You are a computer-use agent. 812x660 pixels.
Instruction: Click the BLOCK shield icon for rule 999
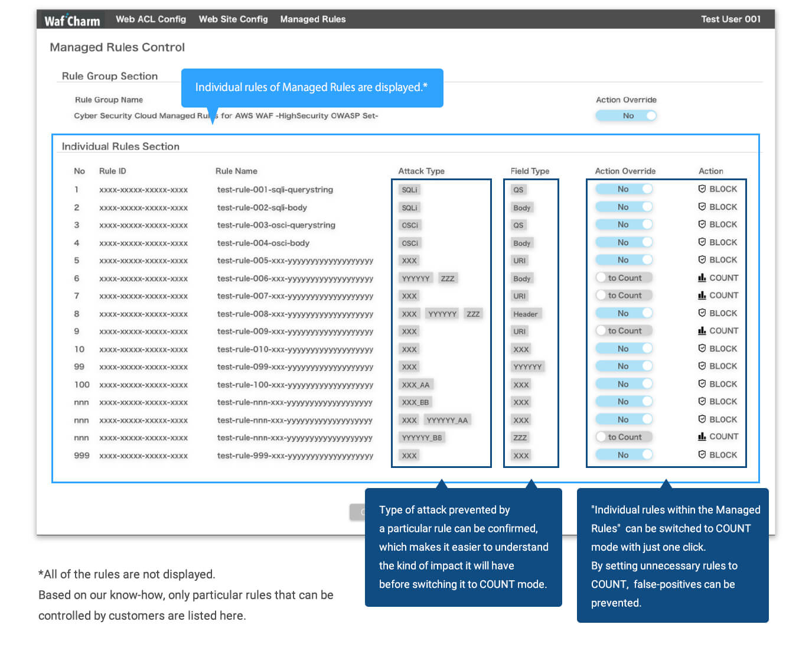coord(702,455)
